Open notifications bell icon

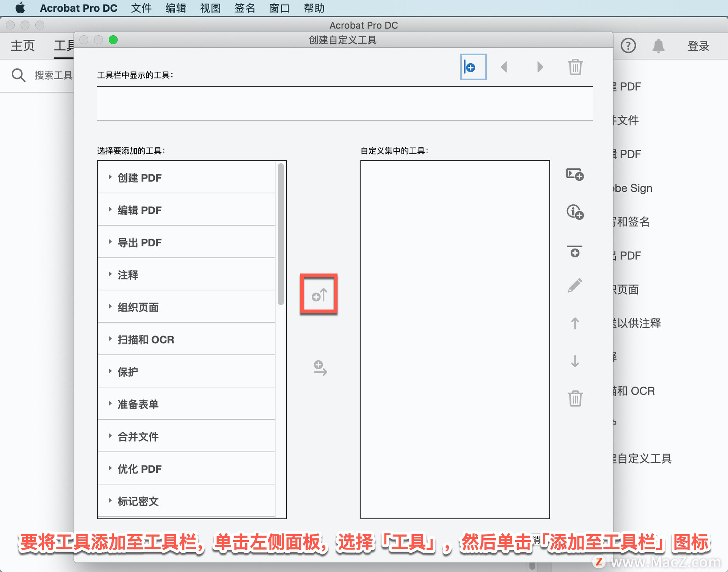659,46
